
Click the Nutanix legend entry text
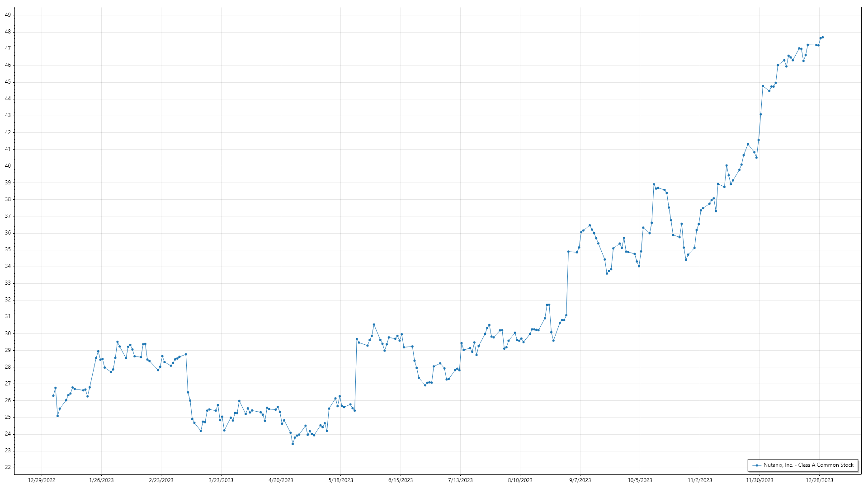(x=808, y=465)
